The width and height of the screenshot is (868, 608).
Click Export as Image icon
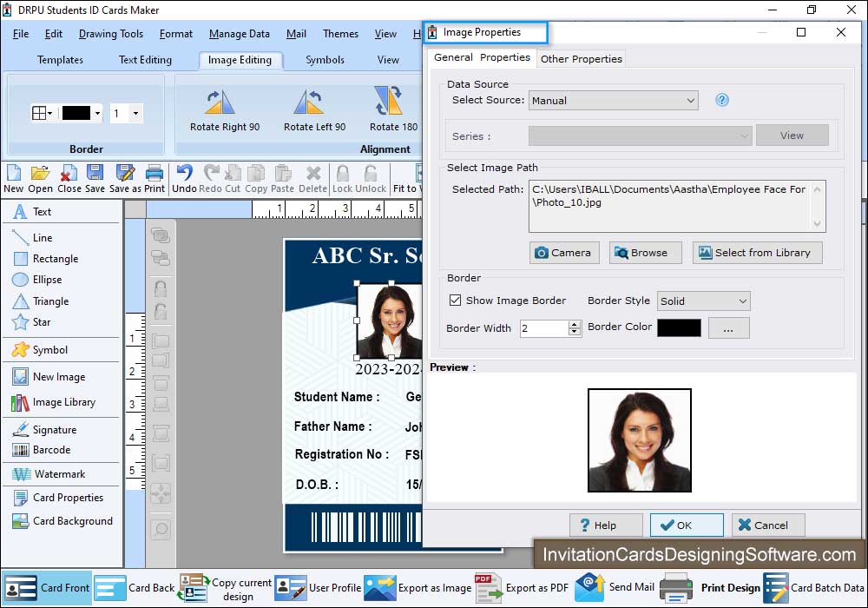[380, 588]
